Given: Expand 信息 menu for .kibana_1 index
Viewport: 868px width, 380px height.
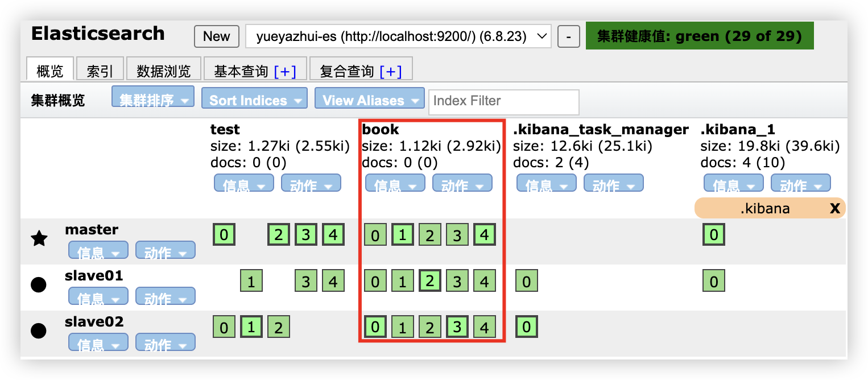Looking at the screenshot, I should click(734, 183).
